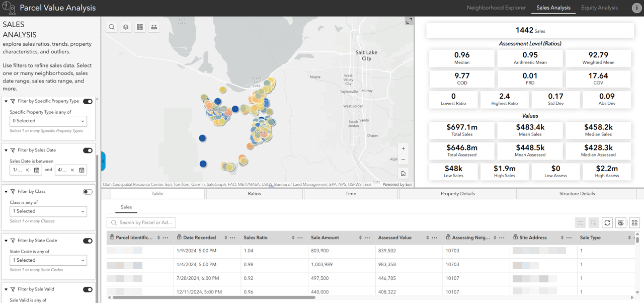The height and width of the screenshot is (303, 644).
Task: Expand the map to full screen
Action: pyautogui.click(x=409, y=21)
